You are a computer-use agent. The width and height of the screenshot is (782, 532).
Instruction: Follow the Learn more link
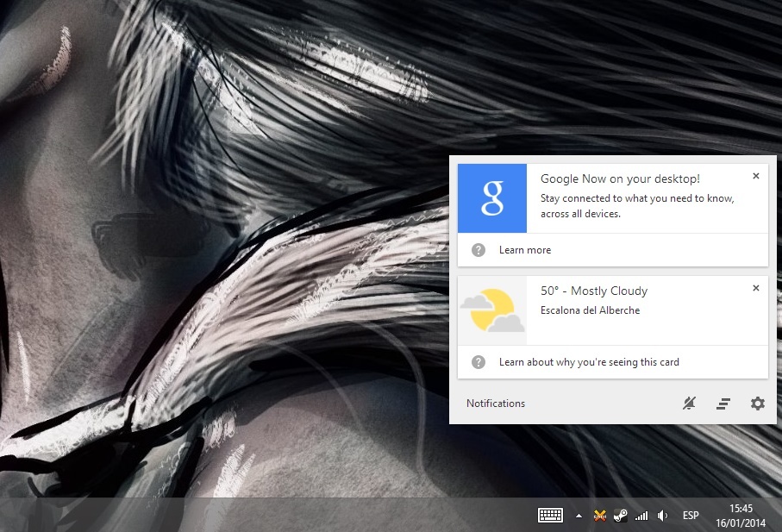[525, 250]
